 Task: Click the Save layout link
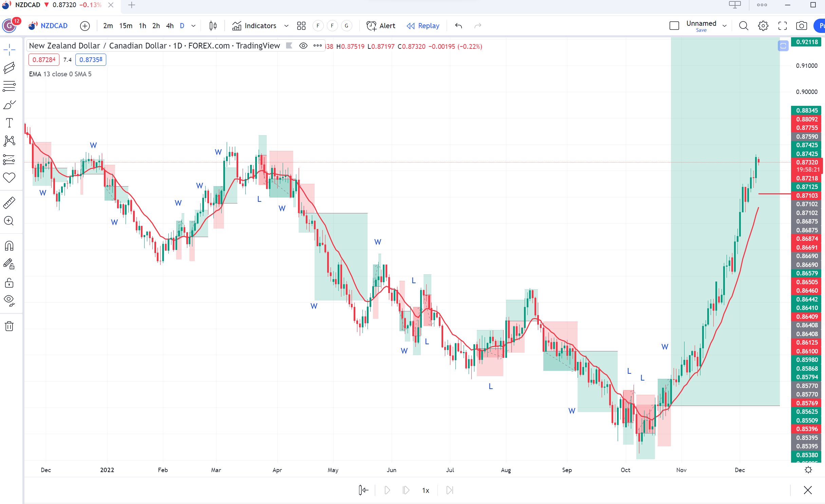tap(701, 30)
